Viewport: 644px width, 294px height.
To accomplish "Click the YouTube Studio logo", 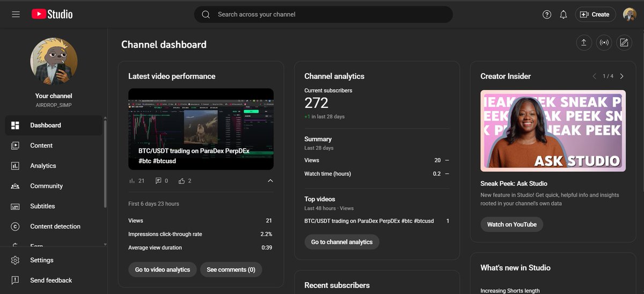I will 52,14.
